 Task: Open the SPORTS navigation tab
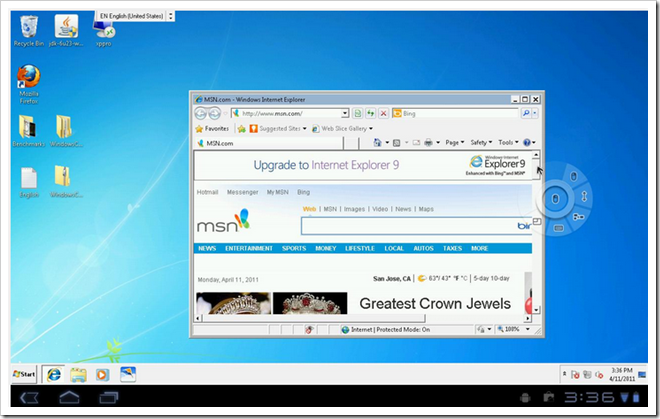click(294, 248)
